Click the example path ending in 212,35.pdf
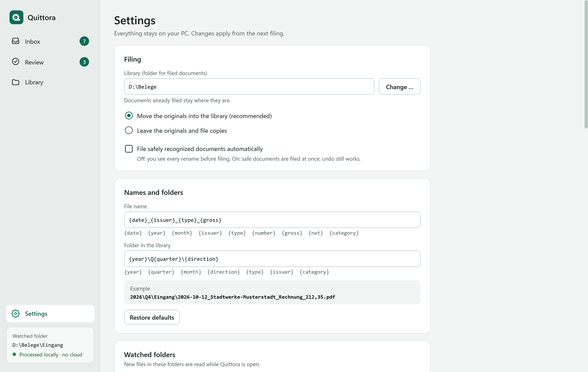This screenshot has height=372, width=588. click(232, 297)
